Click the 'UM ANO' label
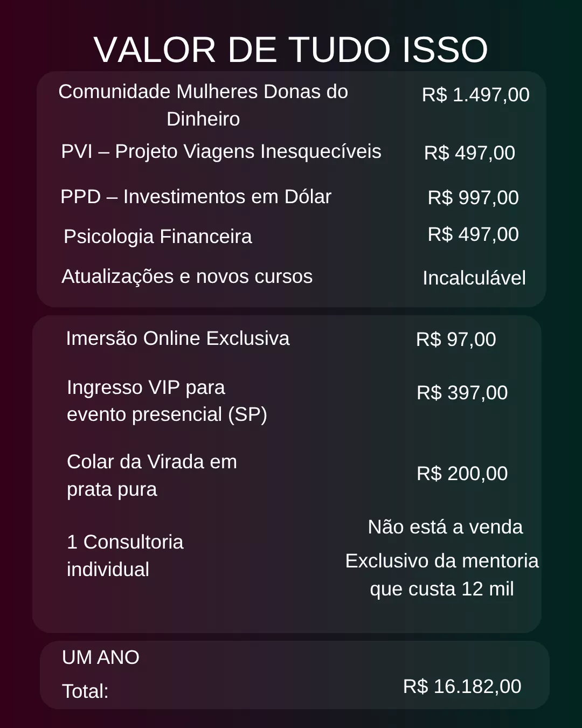582x728 pixels. coord(101,657)
